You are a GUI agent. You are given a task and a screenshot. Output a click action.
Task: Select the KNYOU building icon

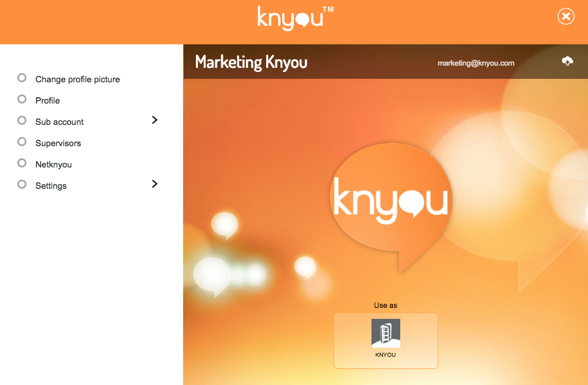pyautogui.click(x=385, y=333)
